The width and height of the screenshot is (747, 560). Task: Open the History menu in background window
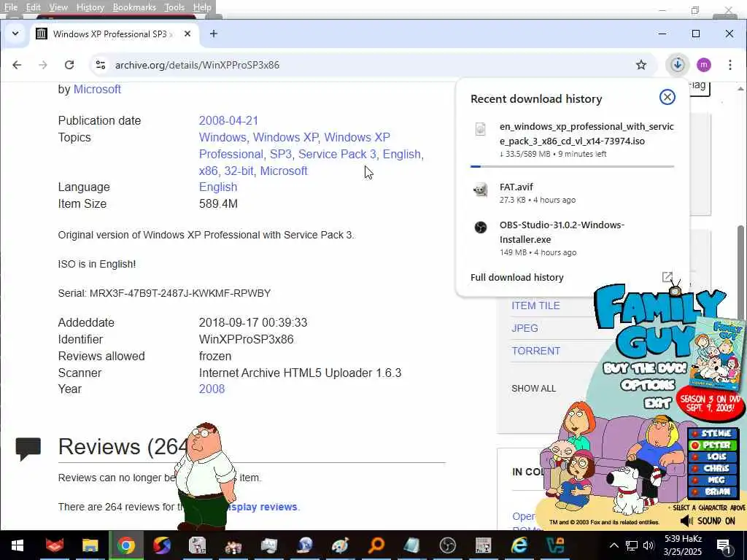[x=90, y=7]
